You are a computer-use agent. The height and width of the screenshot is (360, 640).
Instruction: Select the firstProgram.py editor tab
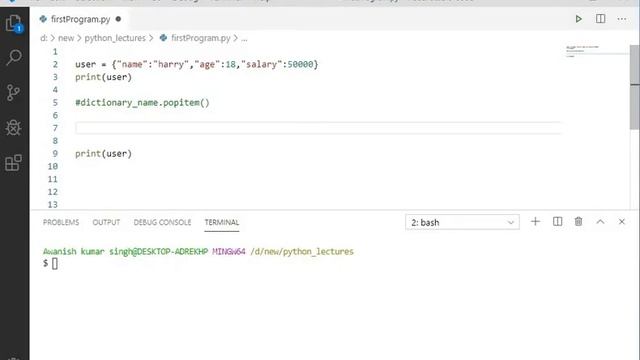80,19
